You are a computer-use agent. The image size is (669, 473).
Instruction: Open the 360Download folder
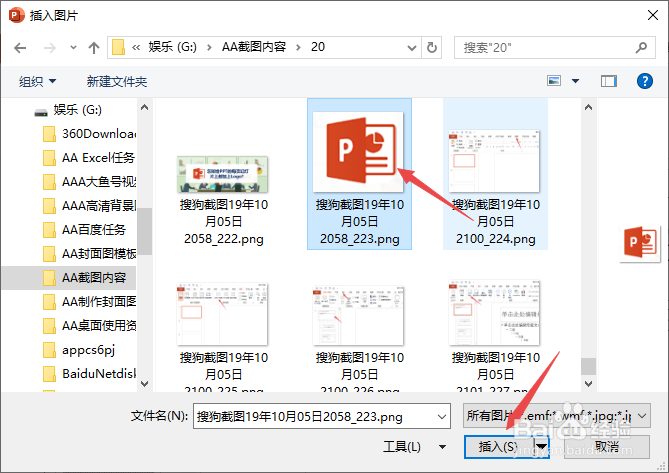point(90,134)
